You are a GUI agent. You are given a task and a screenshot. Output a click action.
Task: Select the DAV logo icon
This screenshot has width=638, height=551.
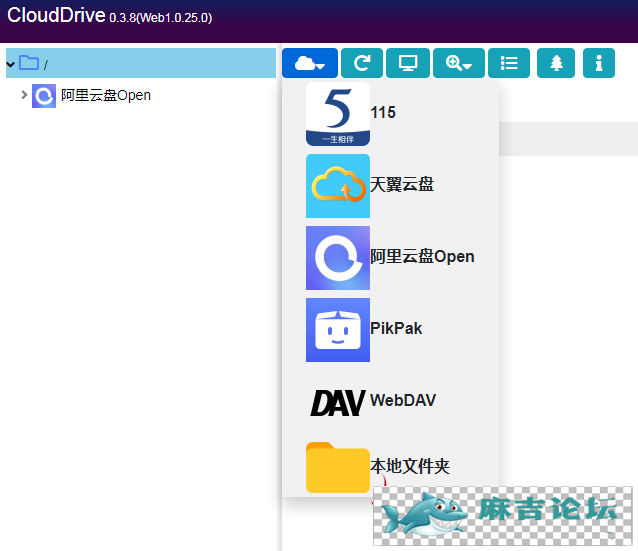[x=338, y=402]
